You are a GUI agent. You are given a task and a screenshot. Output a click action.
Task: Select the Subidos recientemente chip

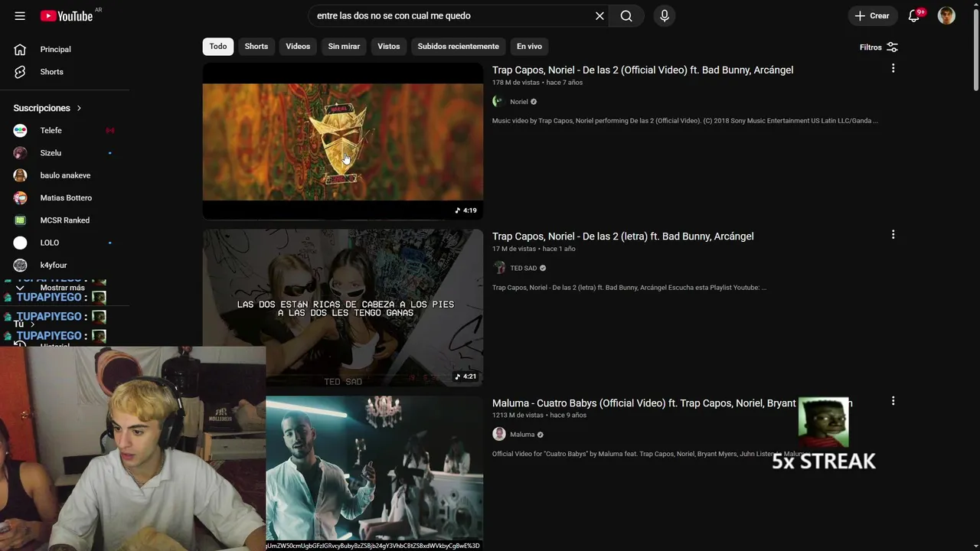point(458,47)
